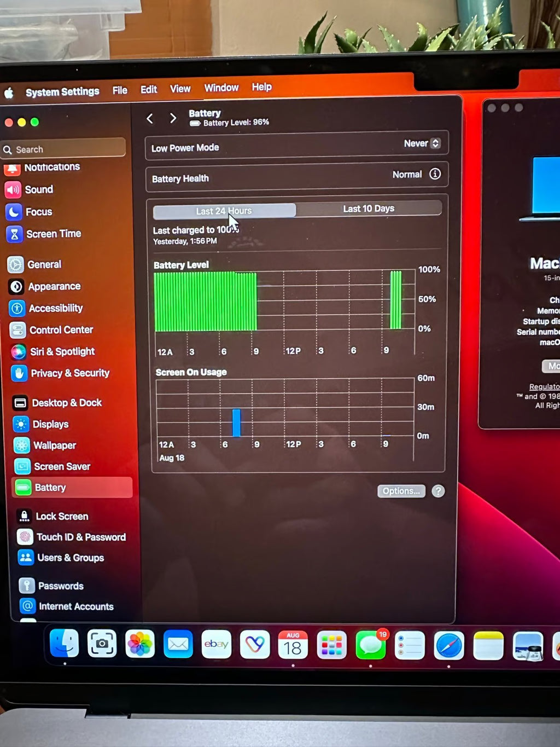Viewport: 560px width, 747px height.
Task: Open Sound settings in the sidebar
Action: pos(38,189)
